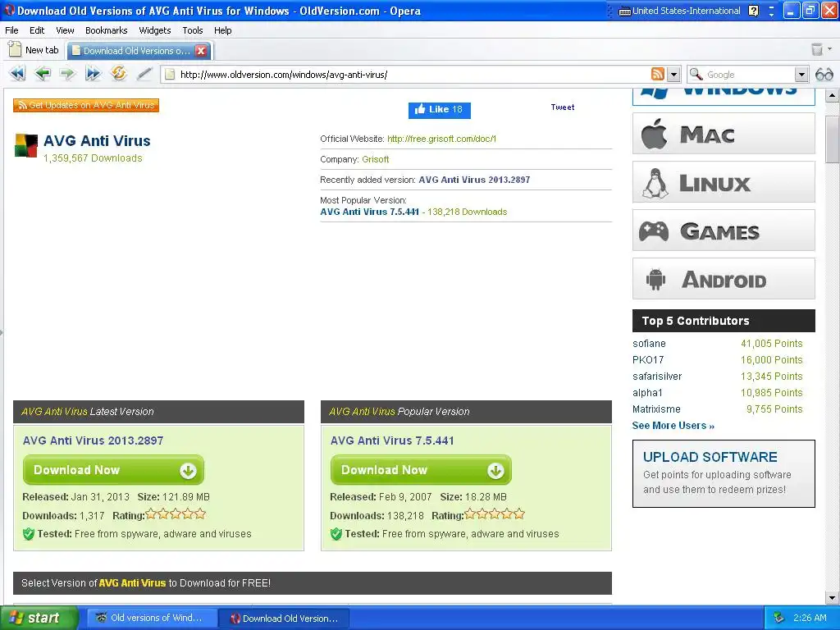The width and height of the screenshot is (840, 630).
Task: Click the RSS feed icon in address bar
Action: [657, 74]
